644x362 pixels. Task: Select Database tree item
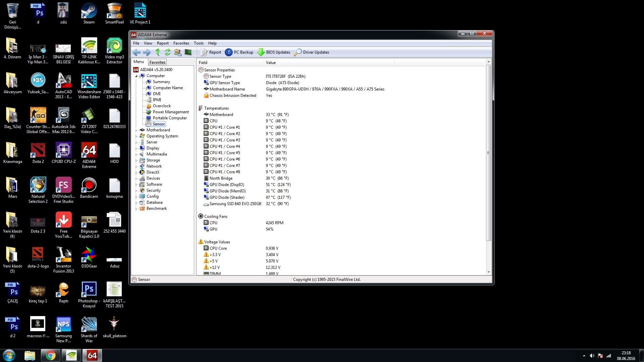coord(154,202)
